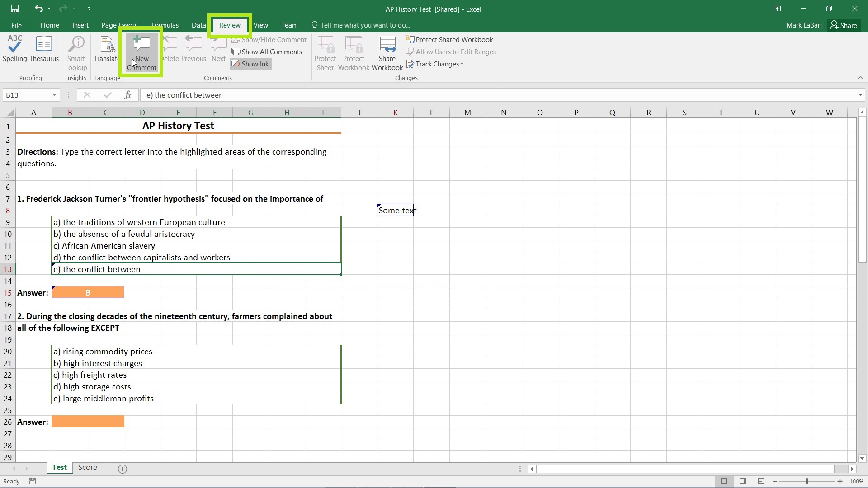This screenshot has height=488, width=868.
Task: Select the Review ribbon tab
Action: [230, 25]
